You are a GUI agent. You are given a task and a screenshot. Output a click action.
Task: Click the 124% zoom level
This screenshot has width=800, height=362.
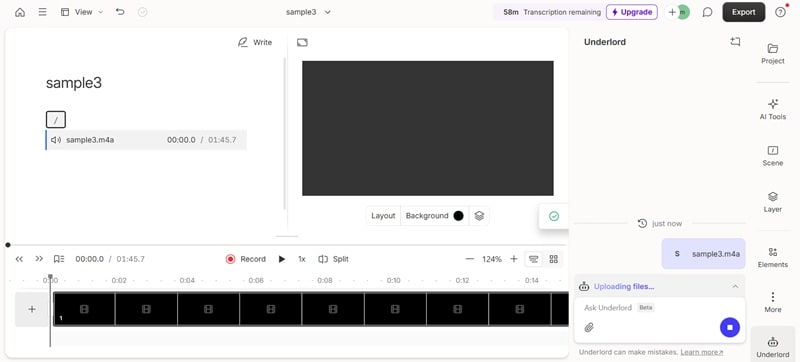tap(492, 259)
